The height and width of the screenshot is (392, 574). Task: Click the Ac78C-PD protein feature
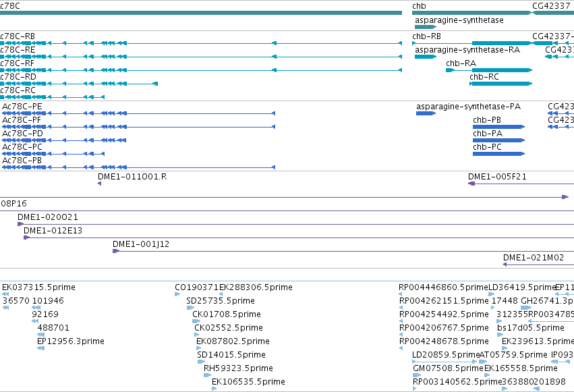[x=64, y=140]
